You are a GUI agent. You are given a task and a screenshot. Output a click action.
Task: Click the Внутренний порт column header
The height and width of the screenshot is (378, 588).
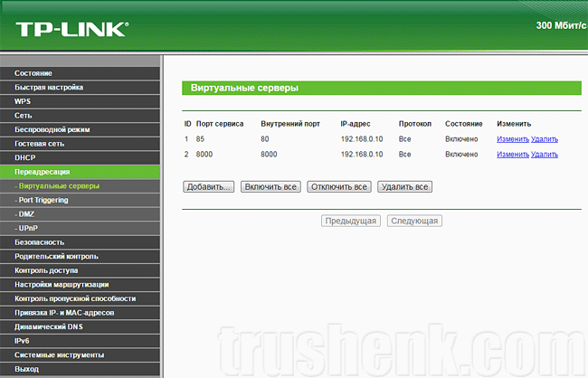(x=290, y=124)
